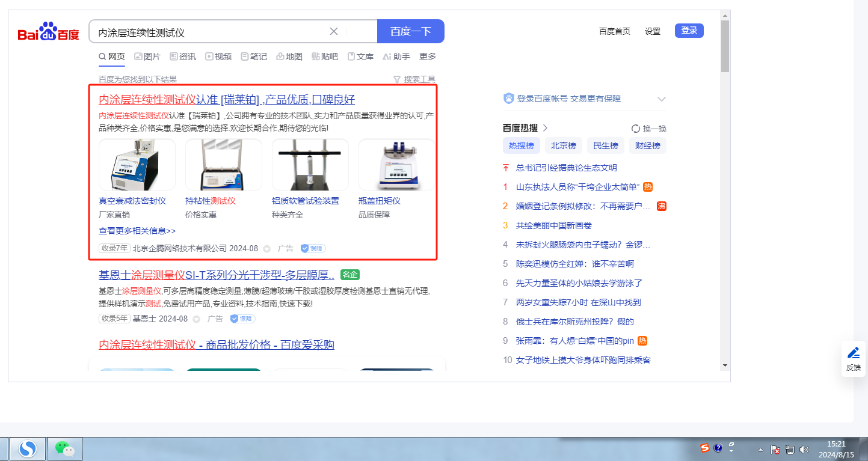The image size is (868, 461).
Task: Switch to the 资讯 tab
Action: (183, 56)
